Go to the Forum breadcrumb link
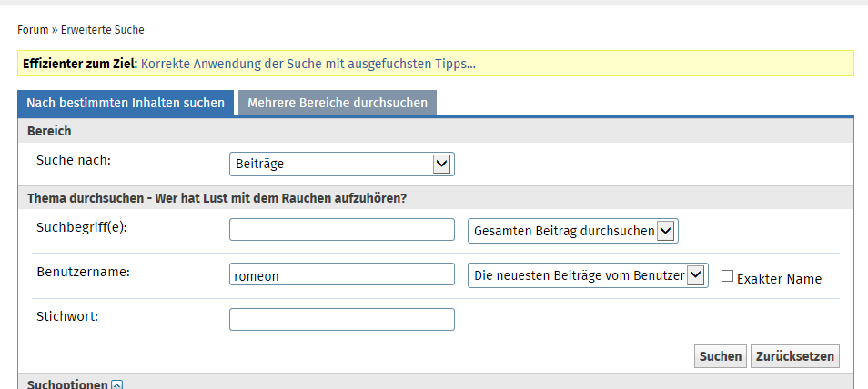 (x=33, y=30)
